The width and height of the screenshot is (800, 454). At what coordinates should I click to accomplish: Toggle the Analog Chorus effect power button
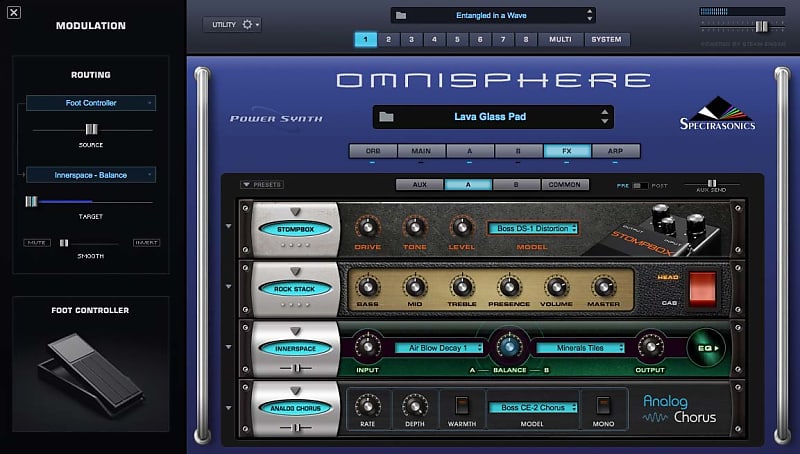[295, 409]
